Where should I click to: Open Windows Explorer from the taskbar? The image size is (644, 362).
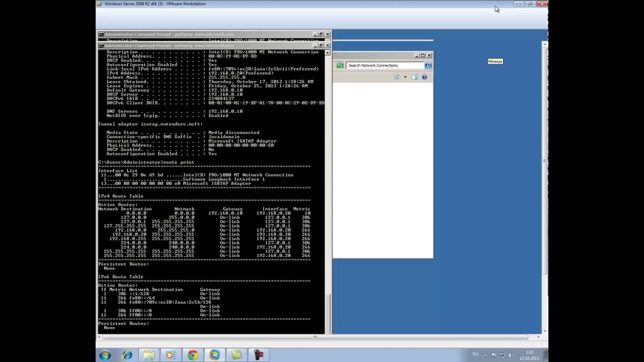[x=149, y=355]
